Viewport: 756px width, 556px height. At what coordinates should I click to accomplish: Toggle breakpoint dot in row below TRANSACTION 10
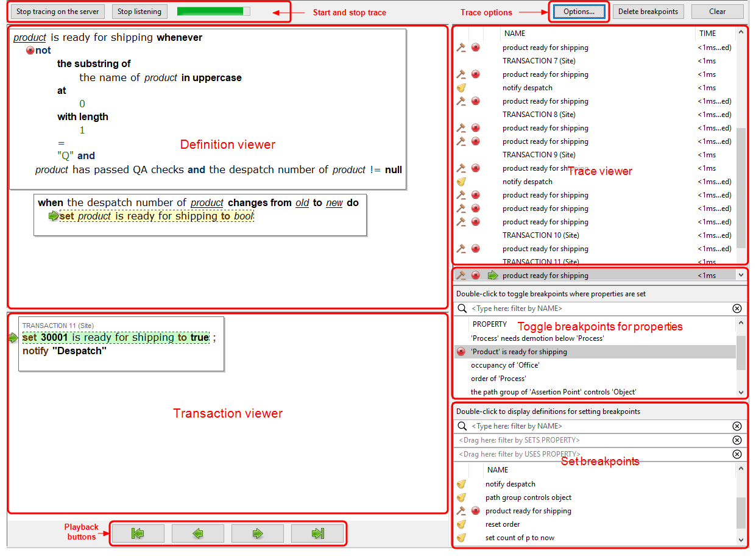(x=476, y=249)
